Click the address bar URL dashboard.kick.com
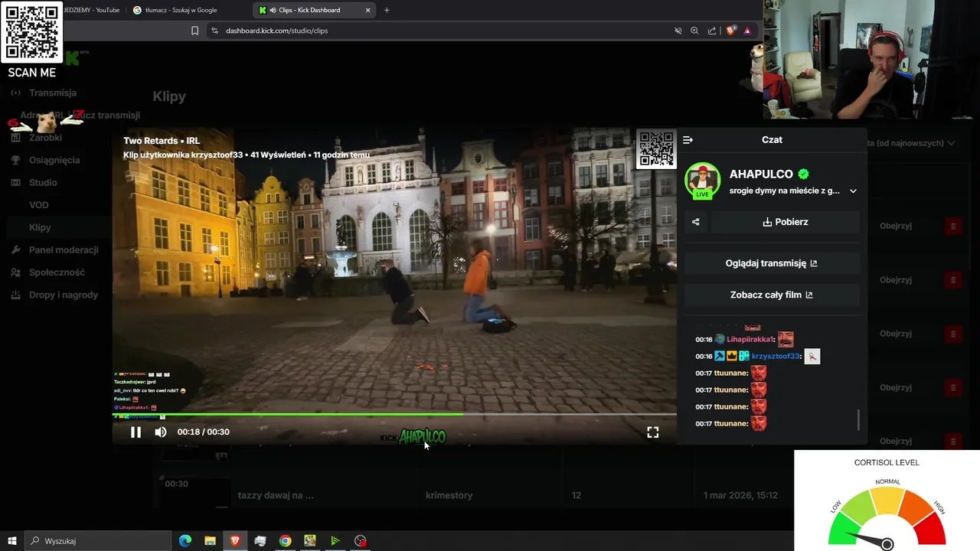Screen dimensions: 980x551 click(x=276, y=31)
